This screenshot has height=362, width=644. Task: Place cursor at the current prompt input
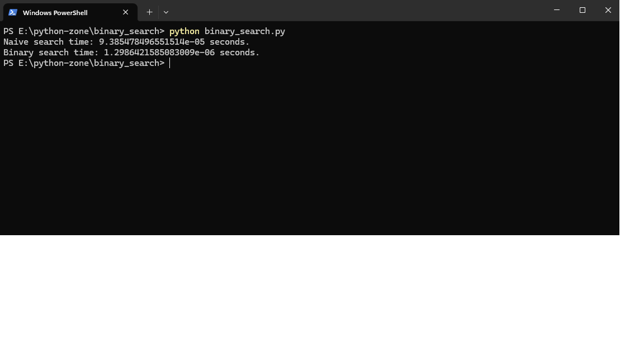click(170, 63)
